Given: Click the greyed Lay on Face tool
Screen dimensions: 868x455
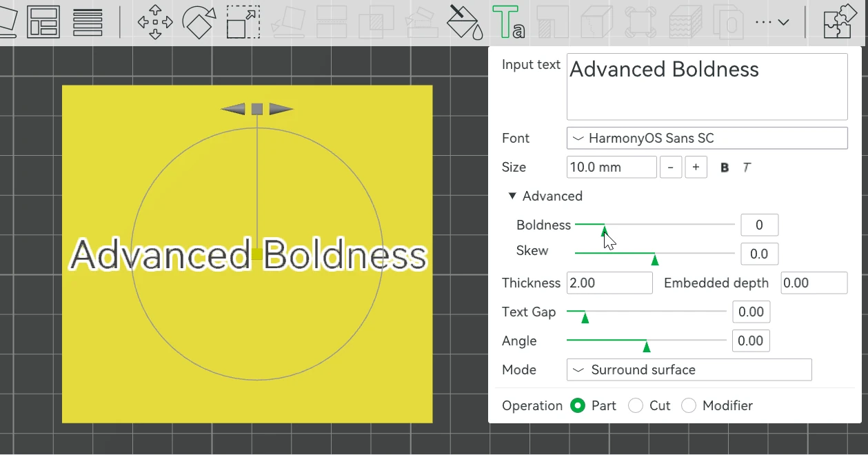Looking at the screenshot, I should tap(288, 23).
